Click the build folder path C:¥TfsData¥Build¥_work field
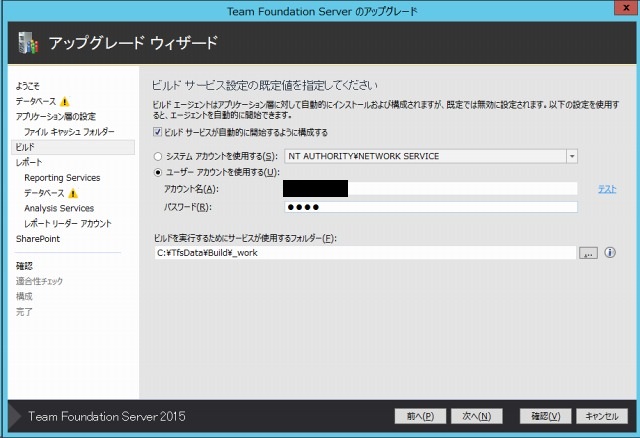Viewport: 640px width, 438px height. point(365,253)
